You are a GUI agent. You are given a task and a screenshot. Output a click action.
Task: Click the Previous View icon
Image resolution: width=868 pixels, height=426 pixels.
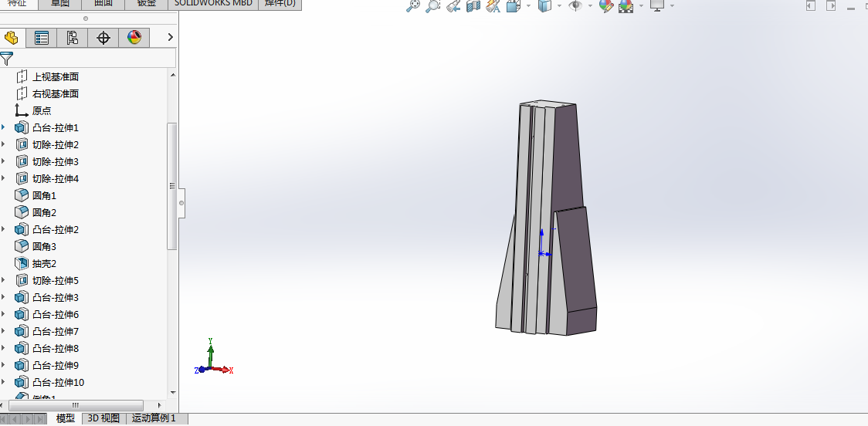pos(453,6)
